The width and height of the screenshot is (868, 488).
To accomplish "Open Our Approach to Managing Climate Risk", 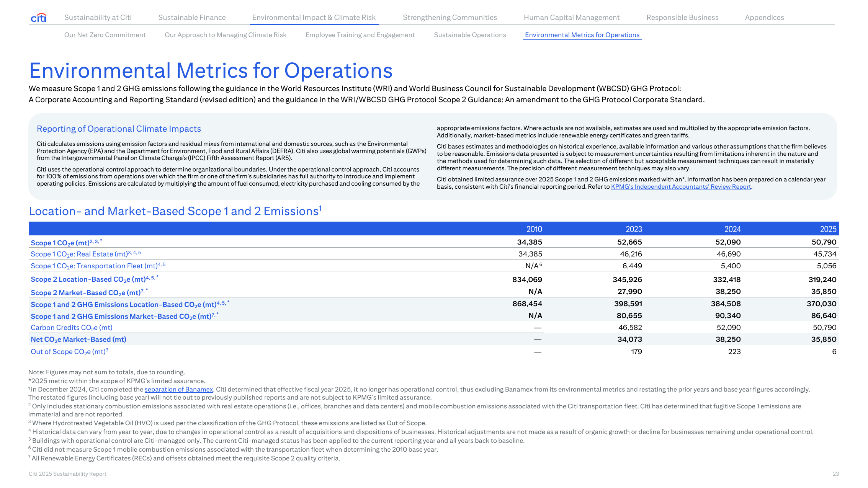I will [226, 35].
